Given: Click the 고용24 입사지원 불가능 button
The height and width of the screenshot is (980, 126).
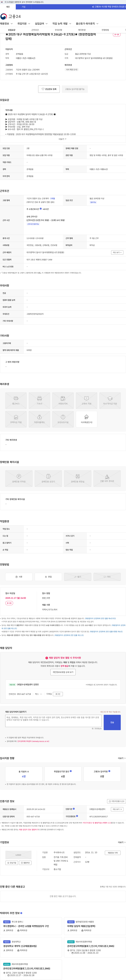Looking at the screenshot, I should [x=75, y=89].
